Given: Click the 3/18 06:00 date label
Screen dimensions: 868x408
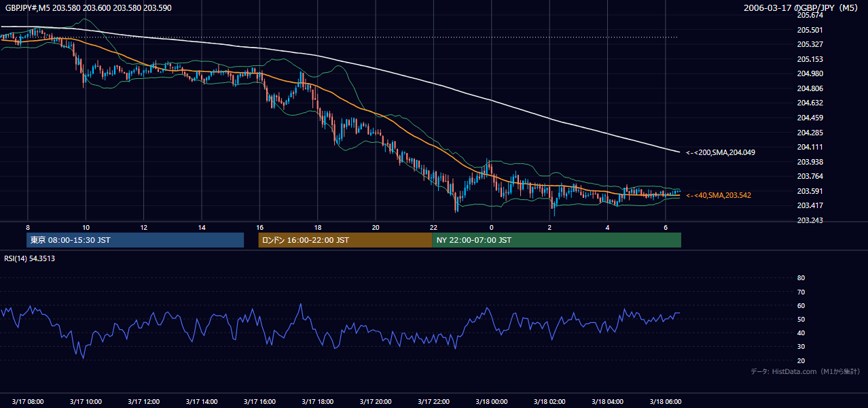Looking at the screenshot, I should (x=666, y=402).
